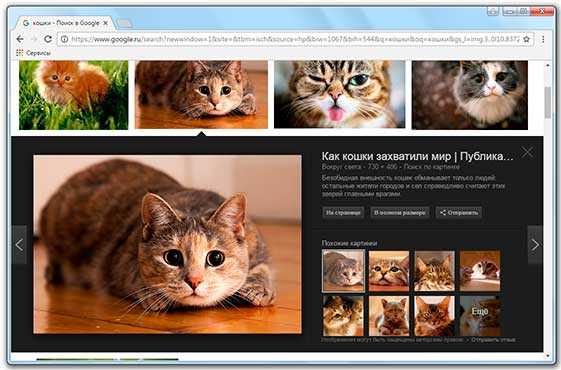
Task: Show the next image with right arrow
Action: tap(535, 245)
